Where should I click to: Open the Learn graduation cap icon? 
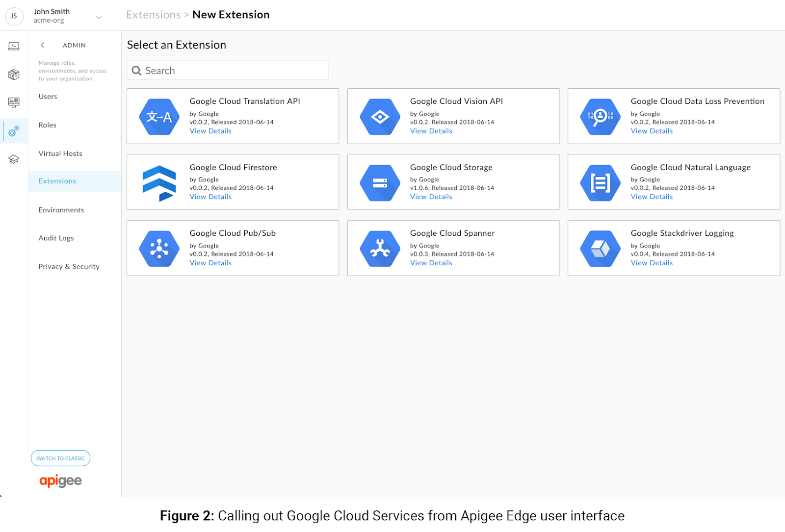tap(14, 159)
